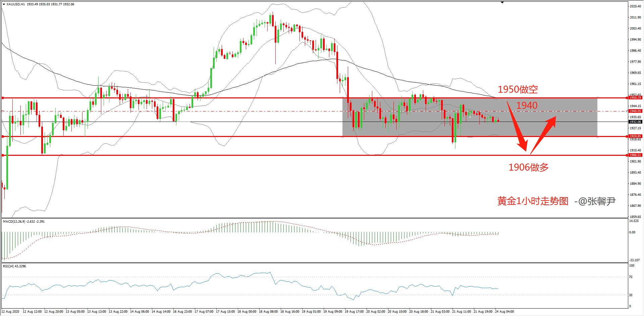This screenshot has height=316, width=644.
Task: Click the 24 Aug 04:00 time label
Action: (504, 312)
